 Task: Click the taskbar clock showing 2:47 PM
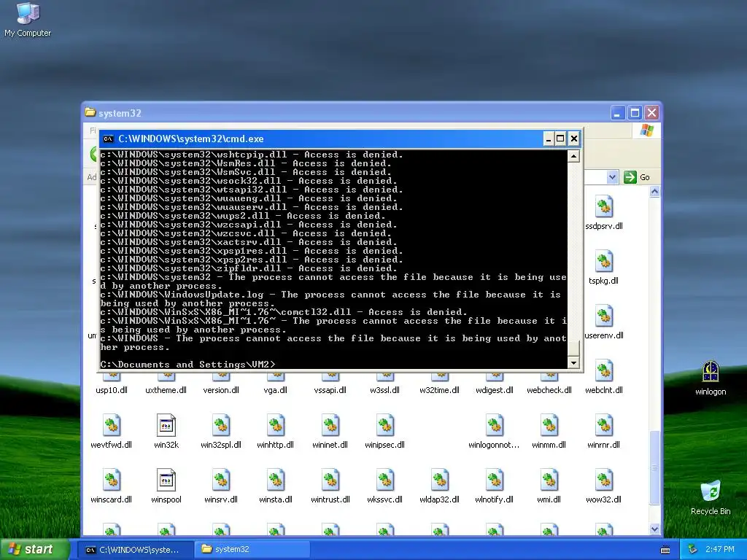coord(720,550)
